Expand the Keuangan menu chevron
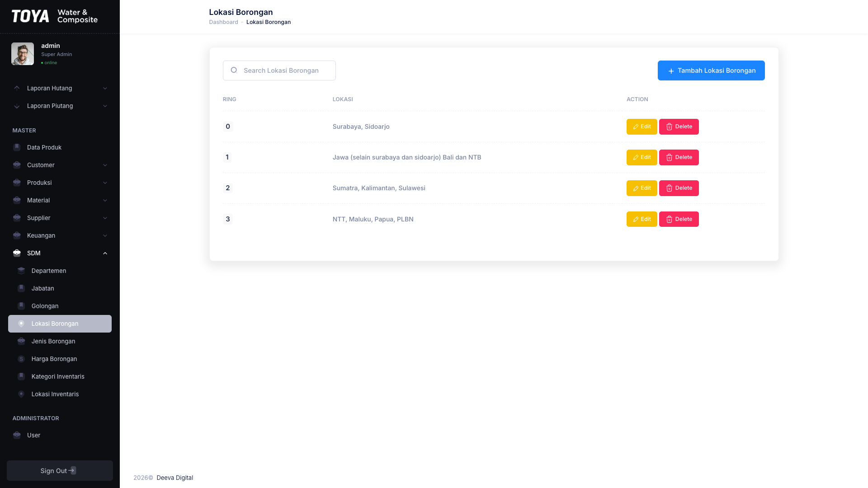This screenshot has width=868, height=488. (x=105, y=235)
